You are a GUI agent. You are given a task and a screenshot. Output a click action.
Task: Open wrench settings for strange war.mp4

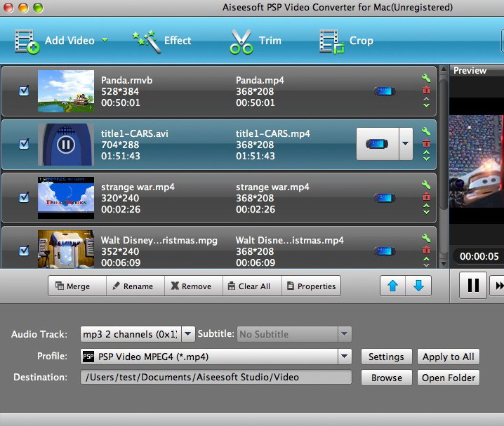tap(426, 185)
